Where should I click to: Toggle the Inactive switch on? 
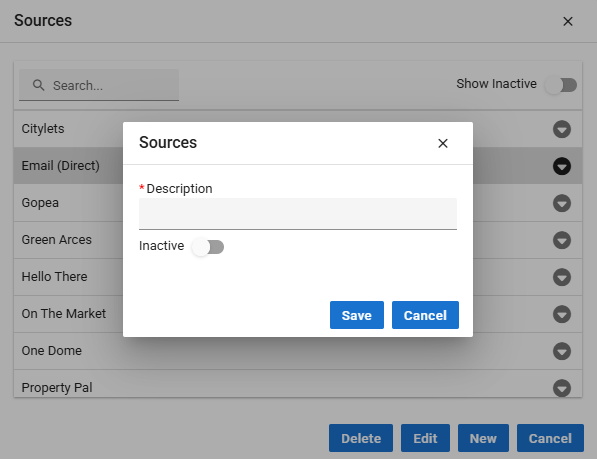(x=208, y=247)
